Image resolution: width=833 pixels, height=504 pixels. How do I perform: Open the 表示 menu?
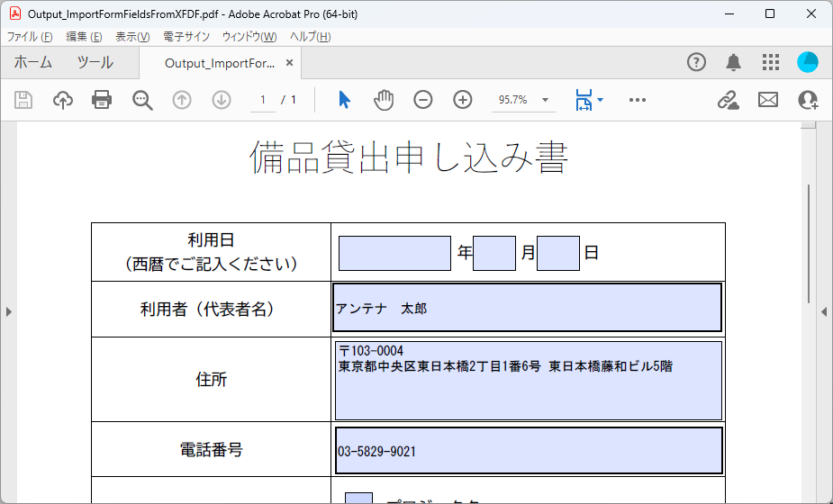tap(132, 37)
